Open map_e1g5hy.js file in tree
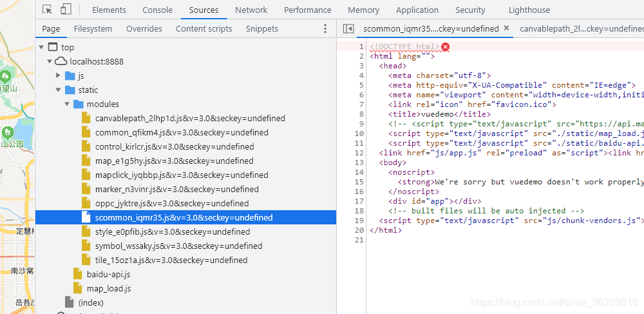Screen dimensions: 644x314 (174, 161)
